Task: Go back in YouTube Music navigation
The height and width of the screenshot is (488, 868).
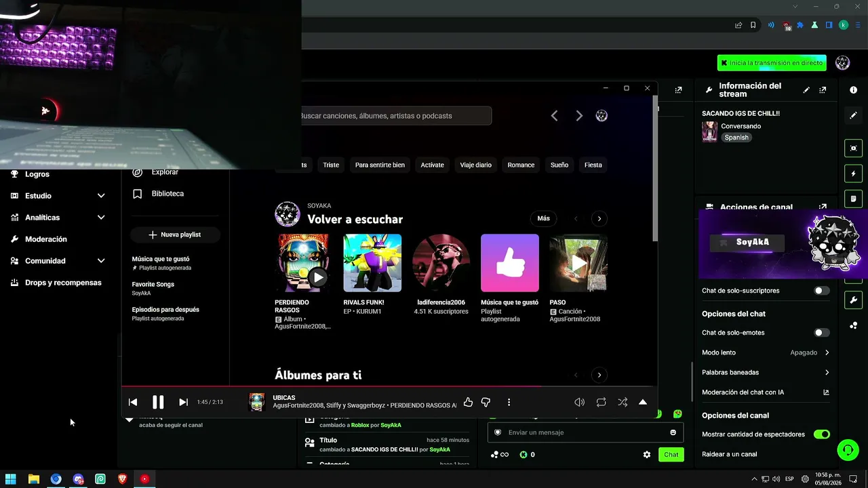Action: tap(554, 116)
